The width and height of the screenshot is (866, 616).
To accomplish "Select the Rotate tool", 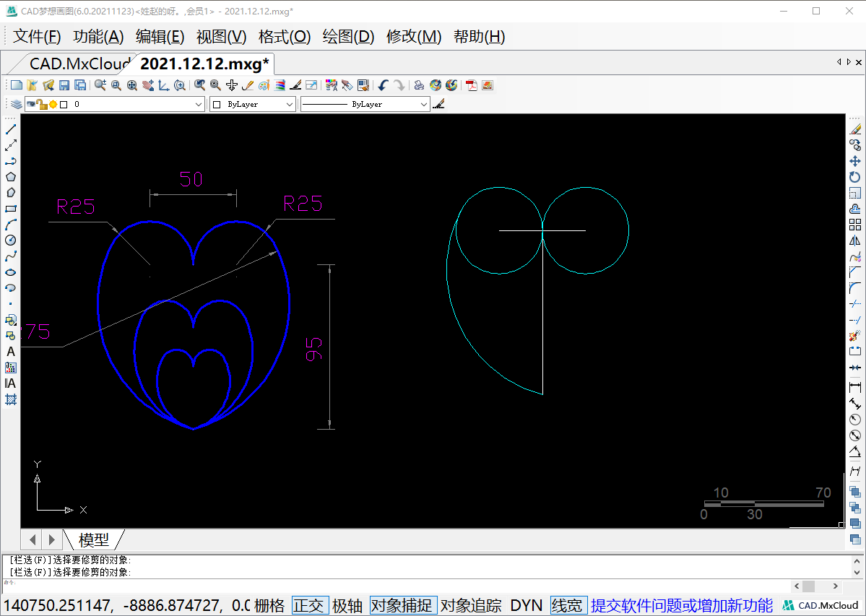I will point(855,177).
